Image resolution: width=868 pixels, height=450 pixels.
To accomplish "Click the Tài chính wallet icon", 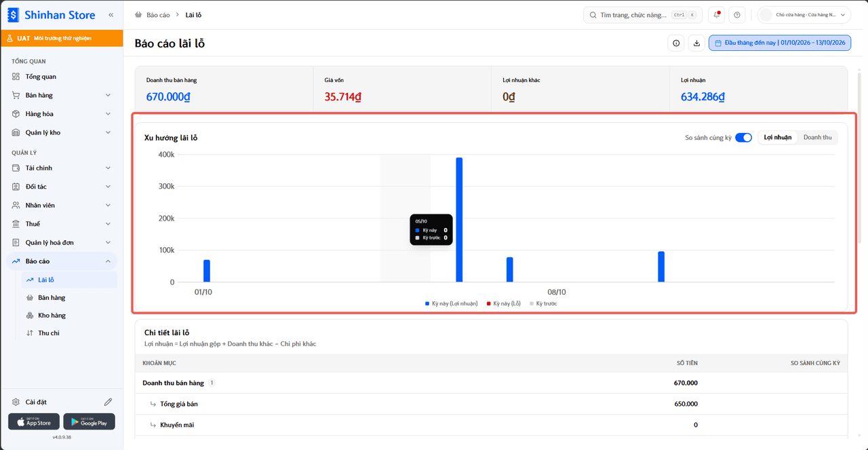I will [x=16, y=168].
